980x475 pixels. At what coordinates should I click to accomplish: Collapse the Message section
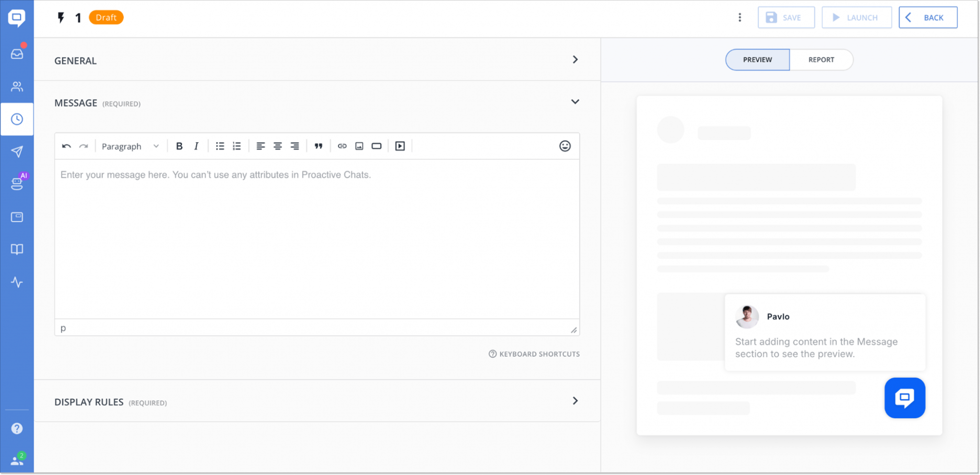pyautogui.click(x=575, y=102)
